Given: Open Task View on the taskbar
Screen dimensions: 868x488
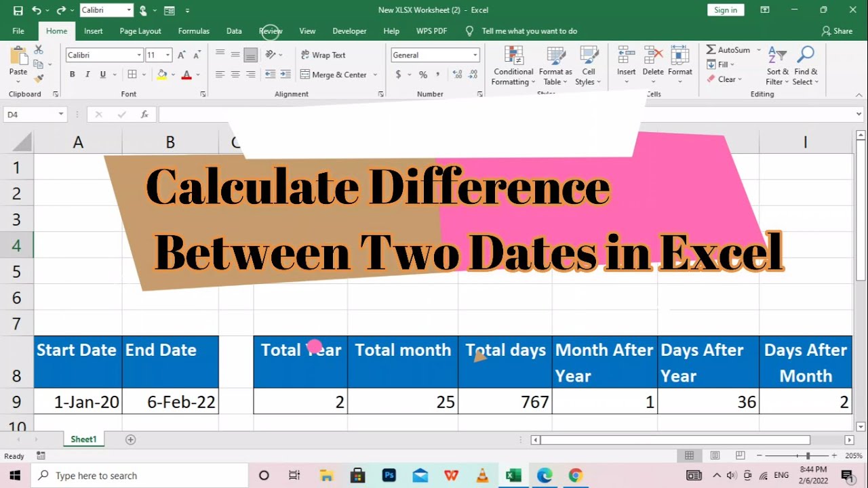Looking at the screenshot, I should pyautogui.click(x=294, y=476).
